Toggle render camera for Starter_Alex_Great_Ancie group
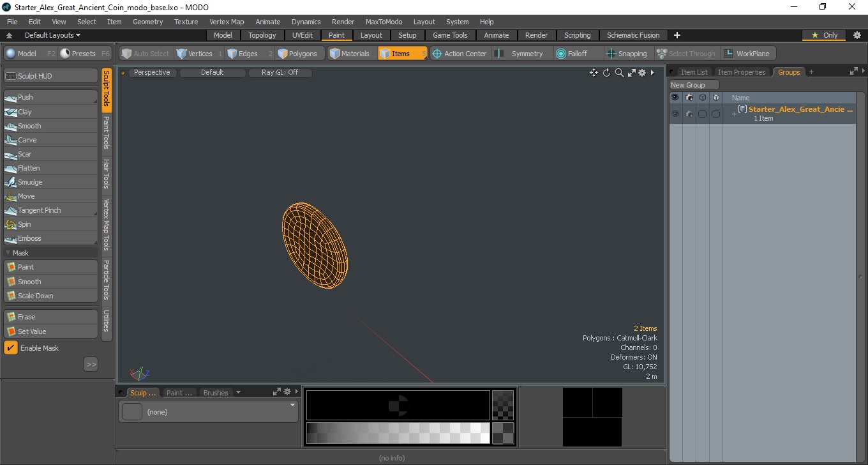 click(689, 114)
